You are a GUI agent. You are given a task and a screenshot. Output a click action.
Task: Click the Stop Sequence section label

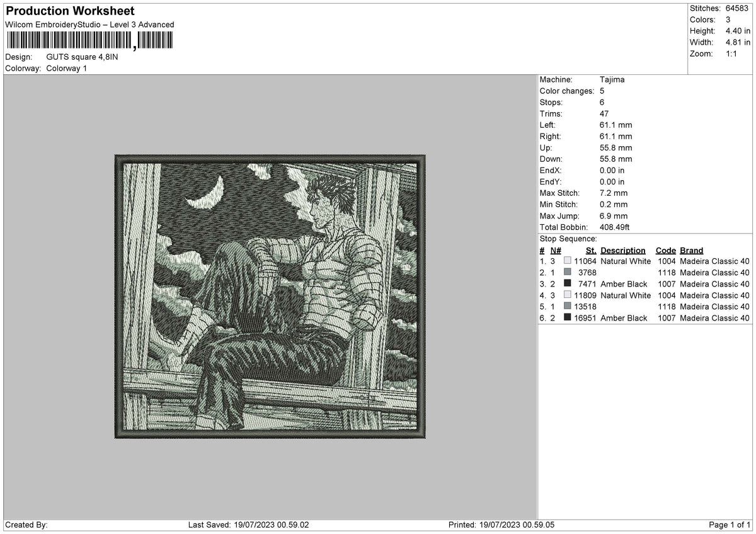click(567, 239)
